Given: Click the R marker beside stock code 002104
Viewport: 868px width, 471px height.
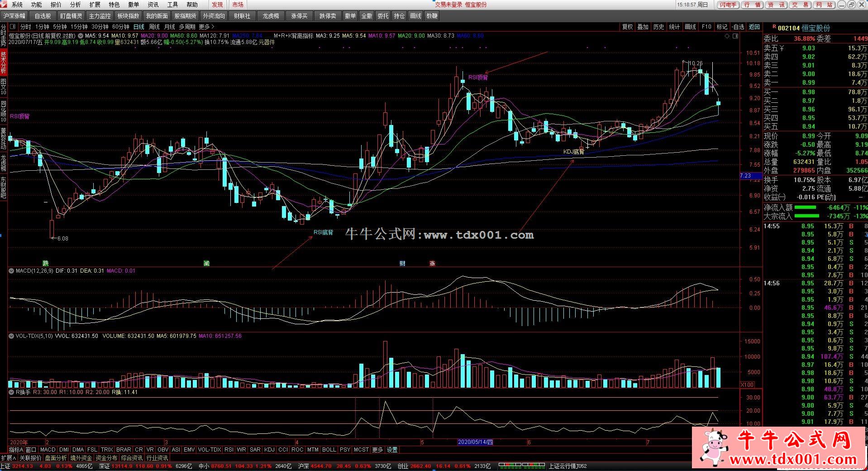Looking at the screenshot, I should (774, 27).
